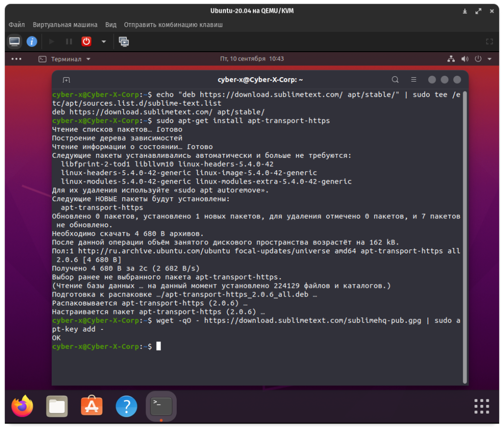Image resolution: width=504 pixels, height=429 pixels.
Task: Switch the viewer to fullscreen mode
Action: (x=489, y=41)
